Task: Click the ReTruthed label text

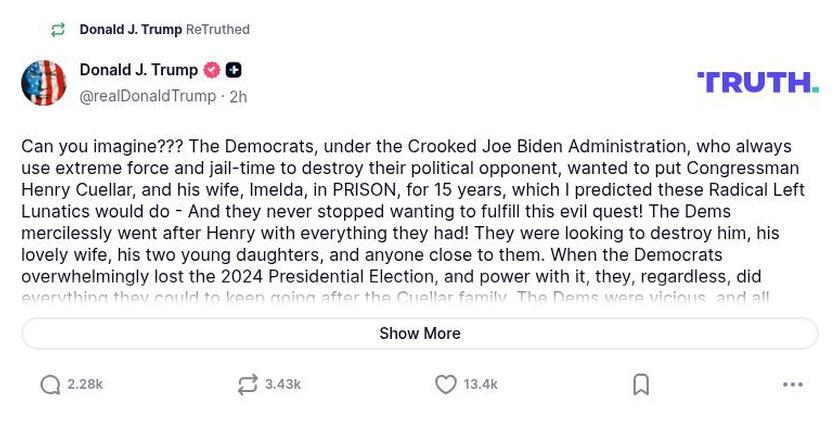Action: coord(218,30)
